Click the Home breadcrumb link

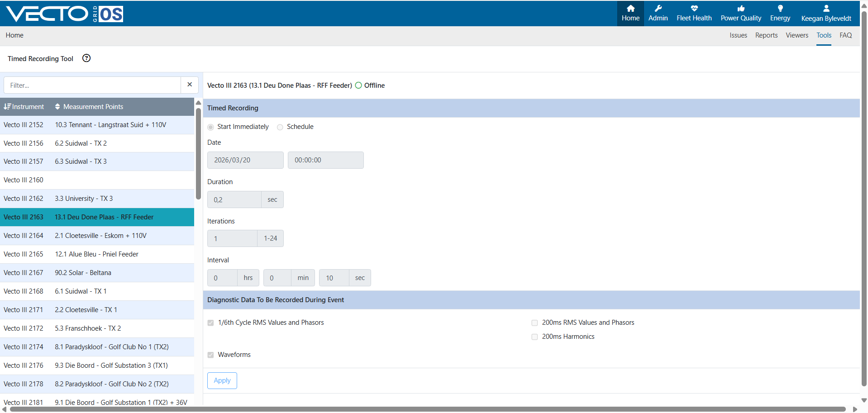(14, 35)
